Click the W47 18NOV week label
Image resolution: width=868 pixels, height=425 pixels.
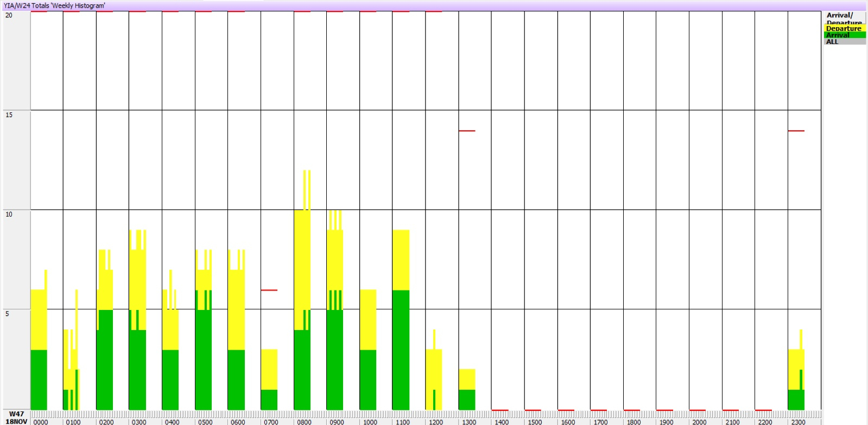click(x=16, y=417)
